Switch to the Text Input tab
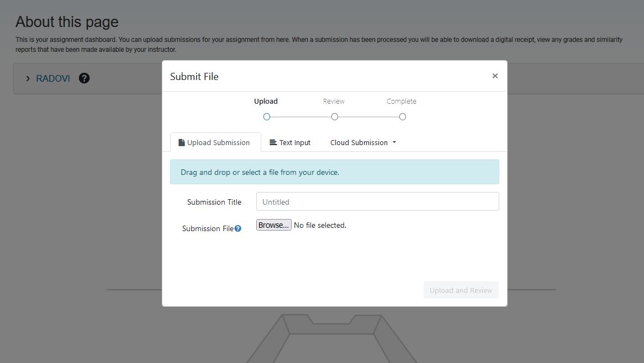Image resolution: width=644 pixels, height=363 pixels. (290, 142)
